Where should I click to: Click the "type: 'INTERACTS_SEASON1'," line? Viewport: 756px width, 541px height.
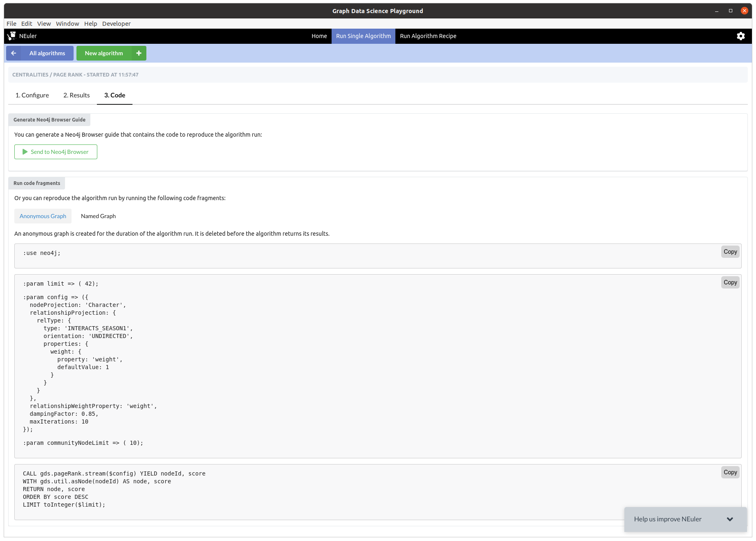click(88, 329)
